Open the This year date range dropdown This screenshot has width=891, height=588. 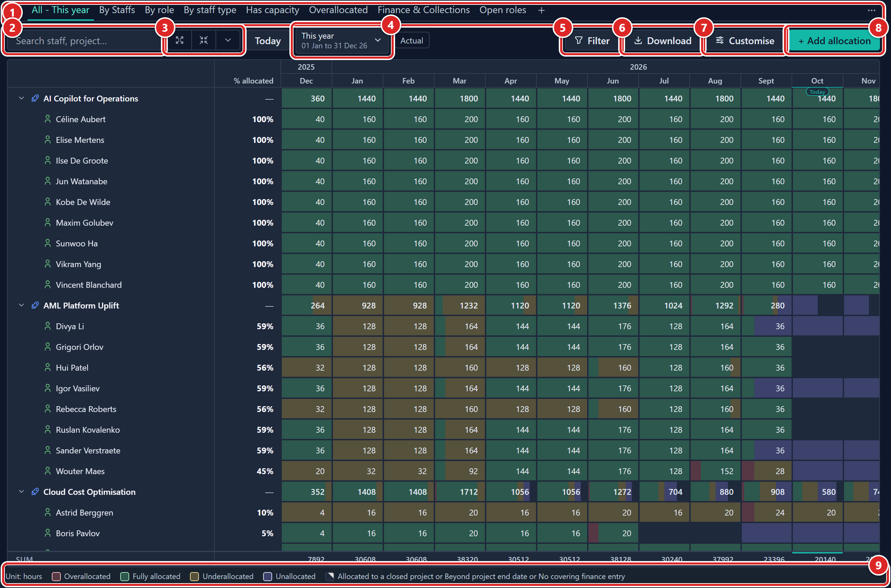(x=342, y=40)
